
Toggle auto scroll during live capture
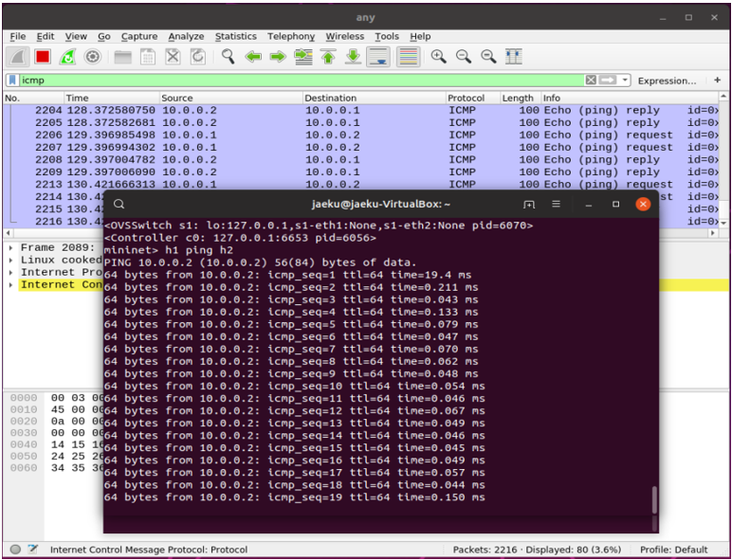click(x=378, y=57)
